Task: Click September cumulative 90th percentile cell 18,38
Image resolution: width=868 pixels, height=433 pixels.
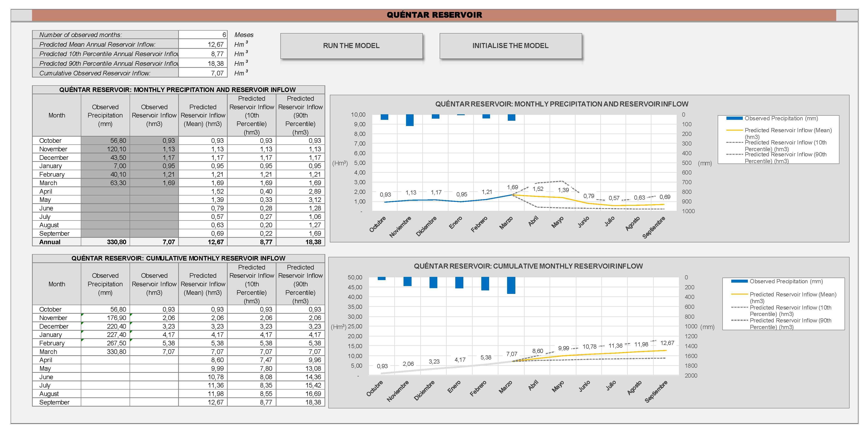Action: tap(300, 402)
